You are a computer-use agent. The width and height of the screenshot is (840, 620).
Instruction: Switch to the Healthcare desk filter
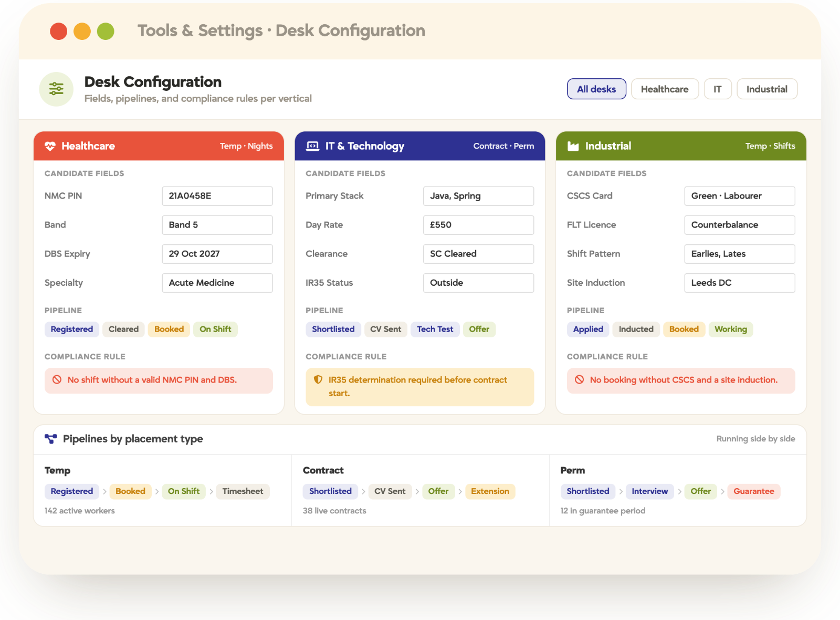(665, 89)
